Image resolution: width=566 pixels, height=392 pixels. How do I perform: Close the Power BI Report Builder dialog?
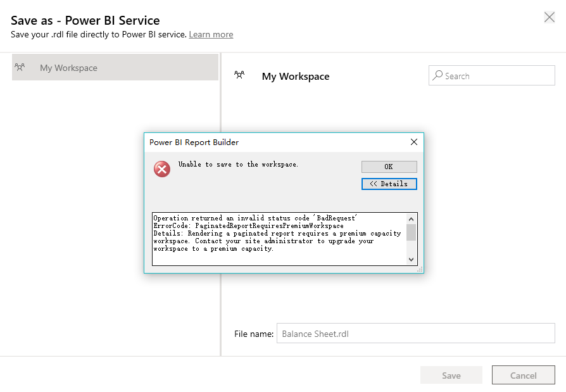point(414,142)
